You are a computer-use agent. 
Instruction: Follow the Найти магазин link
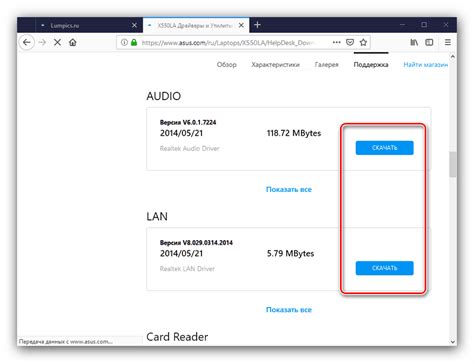[x=425, y=65]
